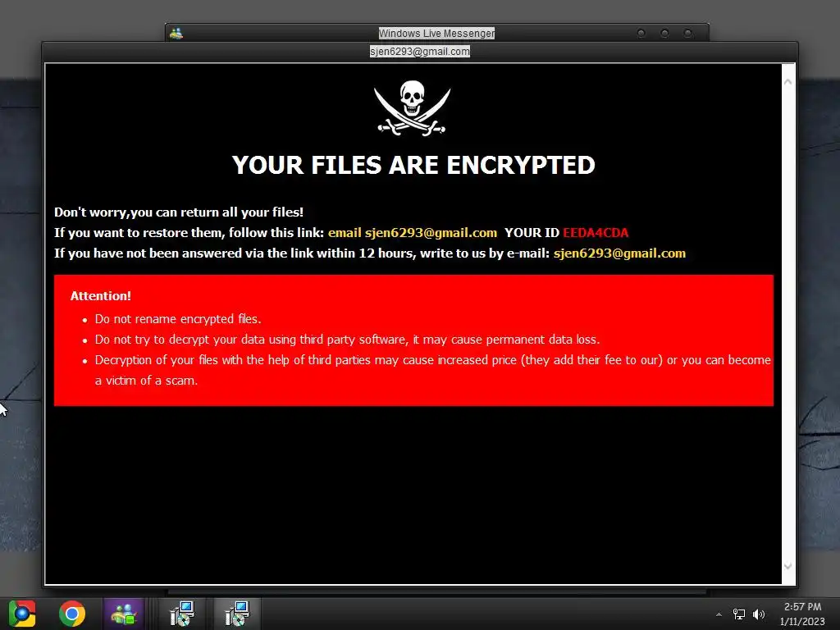Show hidden tray icons arrow
Viewport: 840px width, 630px height.
[719, 614]
